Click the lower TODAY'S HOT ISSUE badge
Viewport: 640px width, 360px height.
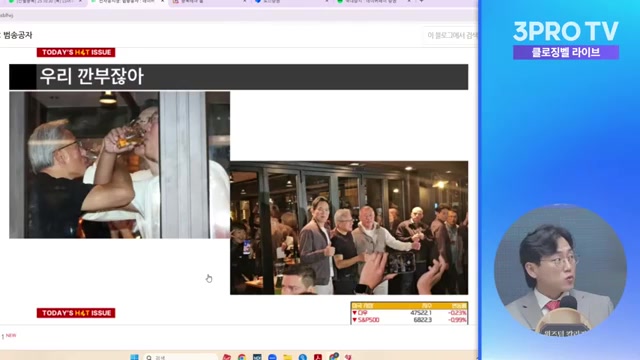(76, 313)
